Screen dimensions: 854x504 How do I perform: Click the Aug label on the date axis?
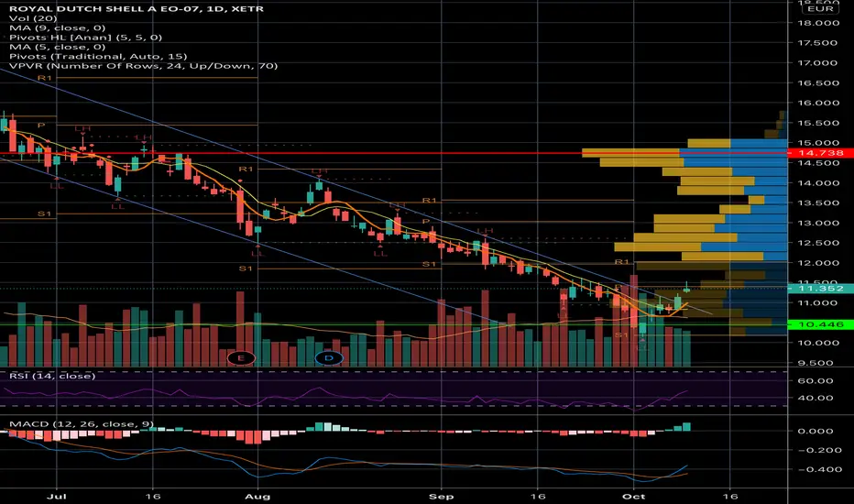pyautogui.click(x=257, y=497)
